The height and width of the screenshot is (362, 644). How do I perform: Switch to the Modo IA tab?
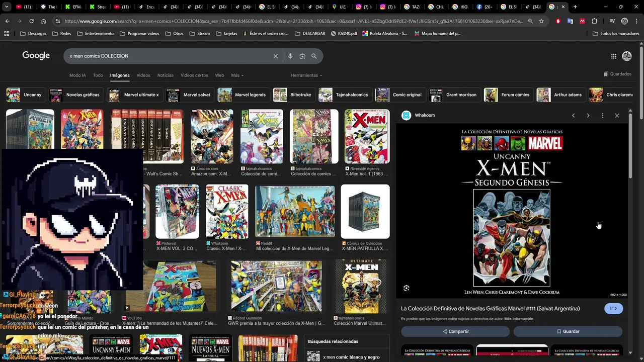click(77, 75)
